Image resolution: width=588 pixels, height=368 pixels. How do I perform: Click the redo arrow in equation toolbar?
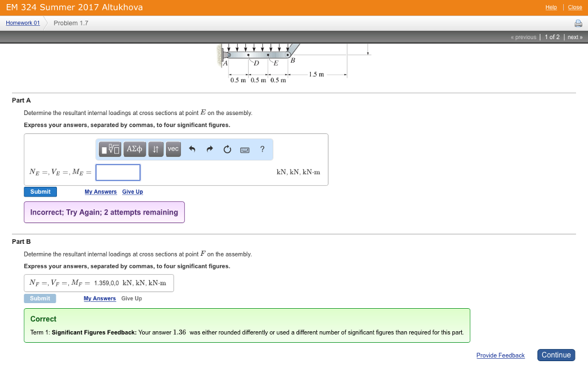coord(210,149)
